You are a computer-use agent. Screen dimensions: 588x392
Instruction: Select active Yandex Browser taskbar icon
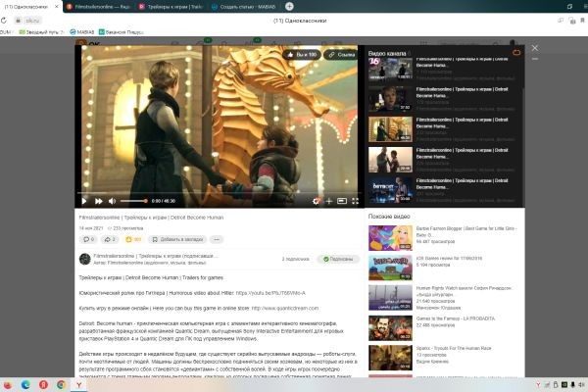coord(79,385)
